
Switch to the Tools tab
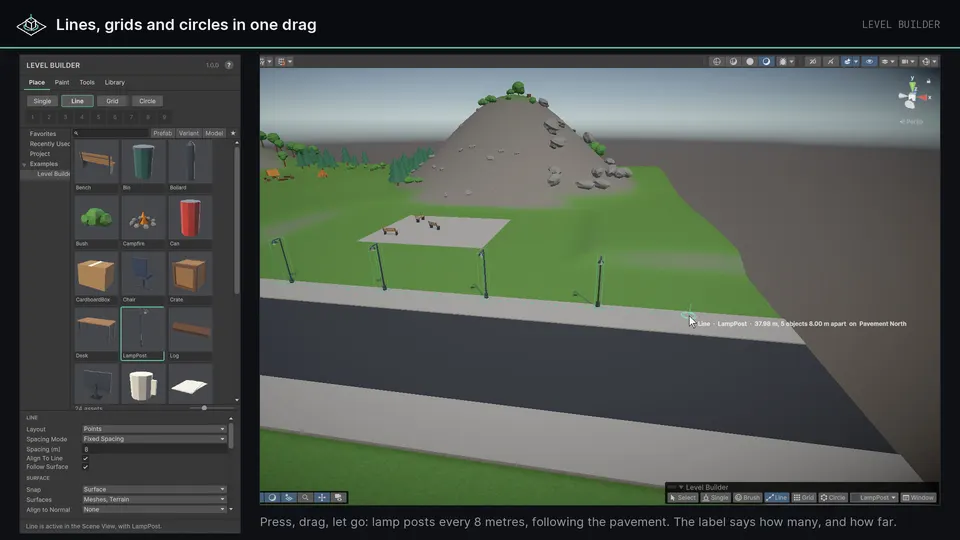pyautogui.click(x=87, y=82)
